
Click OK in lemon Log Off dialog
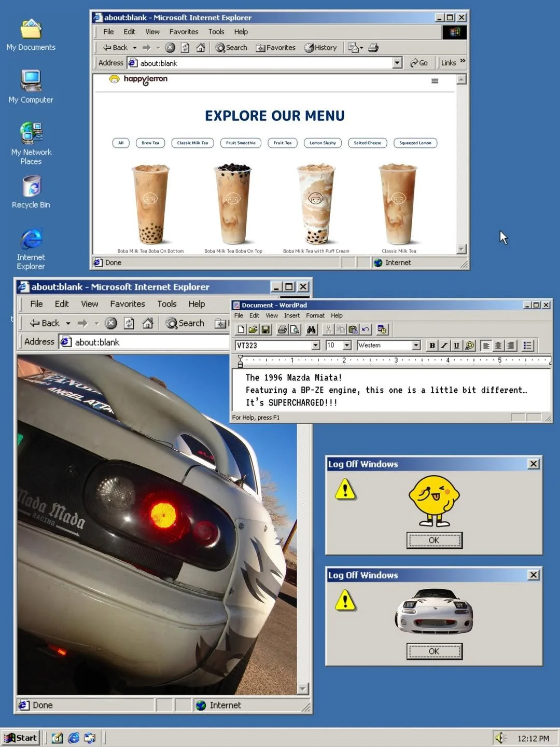(x=435, y=540)
